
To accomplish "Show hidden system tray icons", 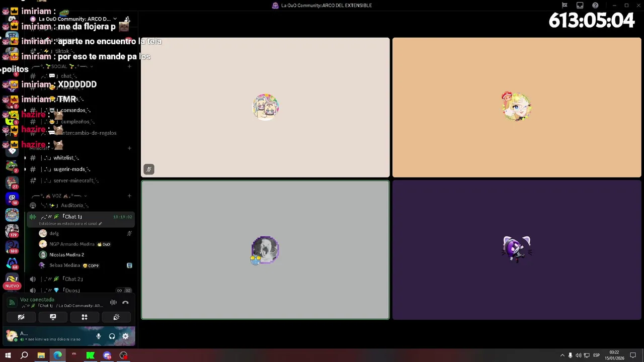I will [x=562, y=355].
